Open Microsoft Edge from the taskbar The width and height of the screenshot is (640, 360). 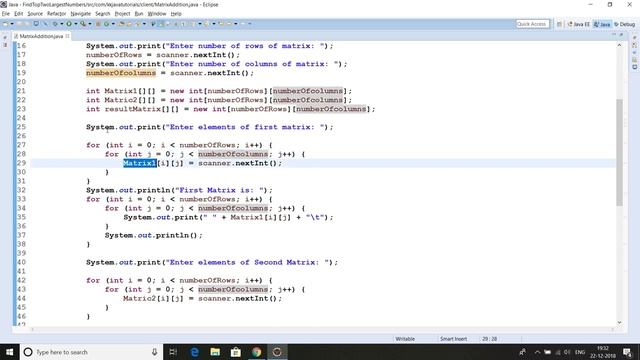tap(195, 352)
